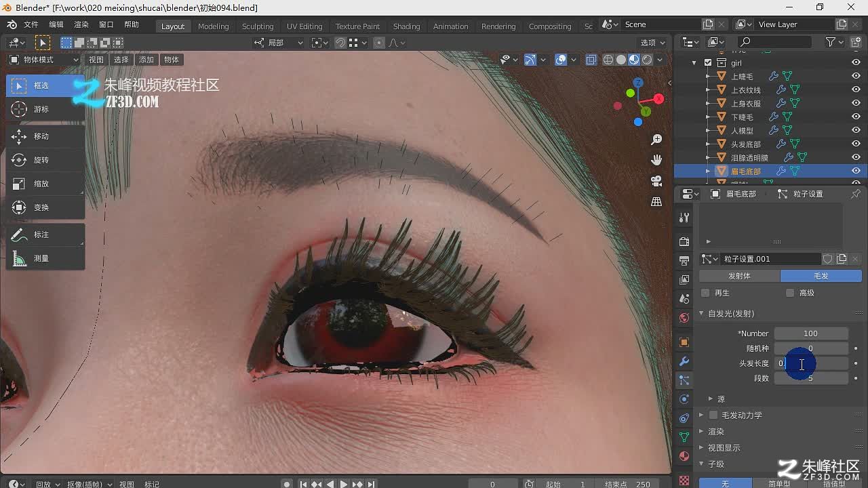The image size is (868, 488).
Task: Select the 标注 annotate tool
Action: pos(45,235)
